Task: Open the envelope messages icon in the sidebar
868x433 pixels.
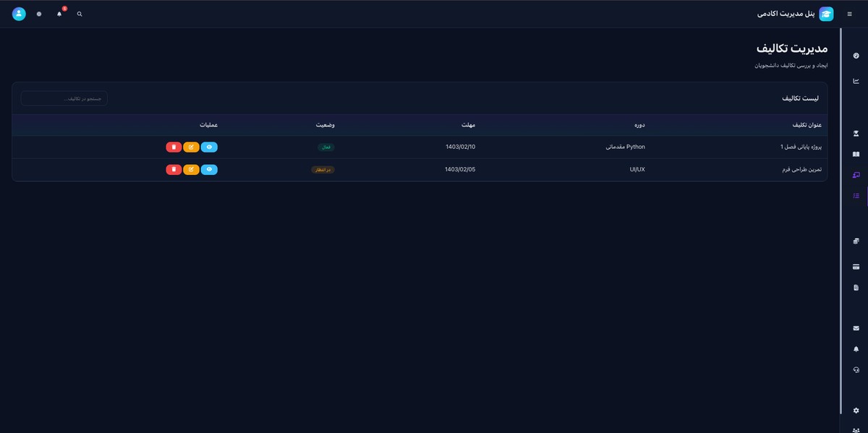Action: coord(856,328)
